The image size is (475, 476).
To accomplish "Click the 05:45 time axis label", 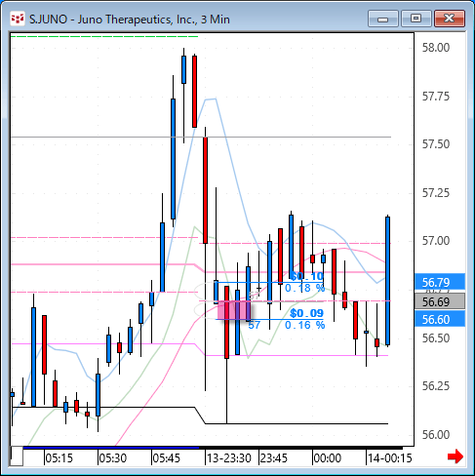I will [x=166, y=458].
